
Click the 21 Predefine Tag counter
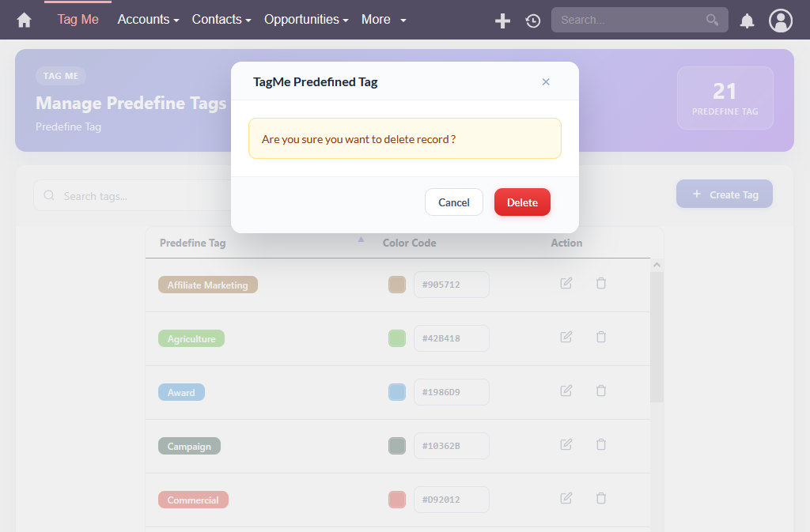click(725, 97)
